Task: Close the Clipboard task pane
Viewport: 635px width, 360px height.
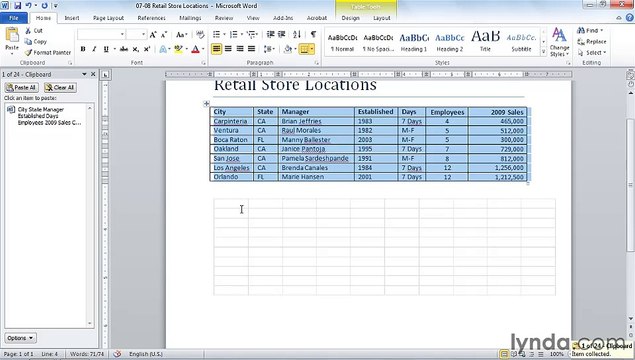Action: [93, 75]
